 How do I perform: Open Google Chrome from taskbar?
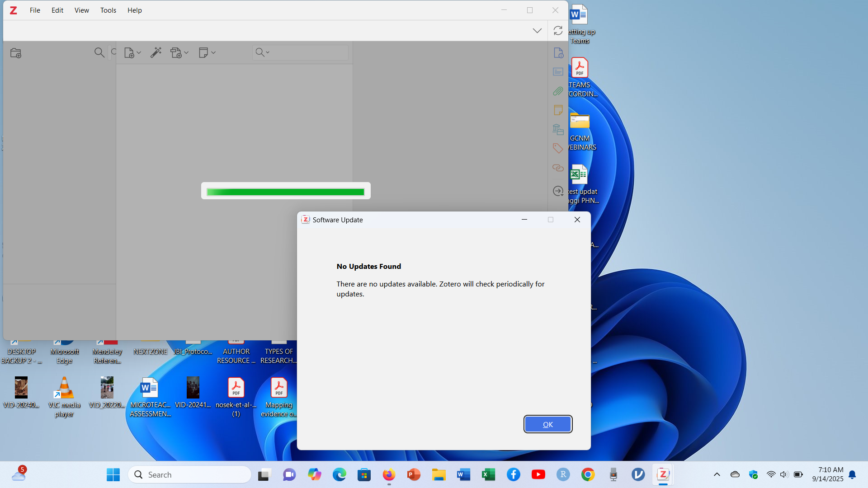click(x=588, y=474)
